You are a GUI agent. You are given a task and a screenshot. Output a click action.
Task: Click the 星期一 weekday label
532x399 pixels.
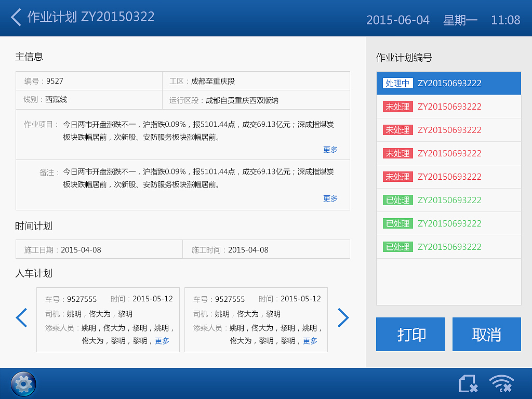click(460, 20)
